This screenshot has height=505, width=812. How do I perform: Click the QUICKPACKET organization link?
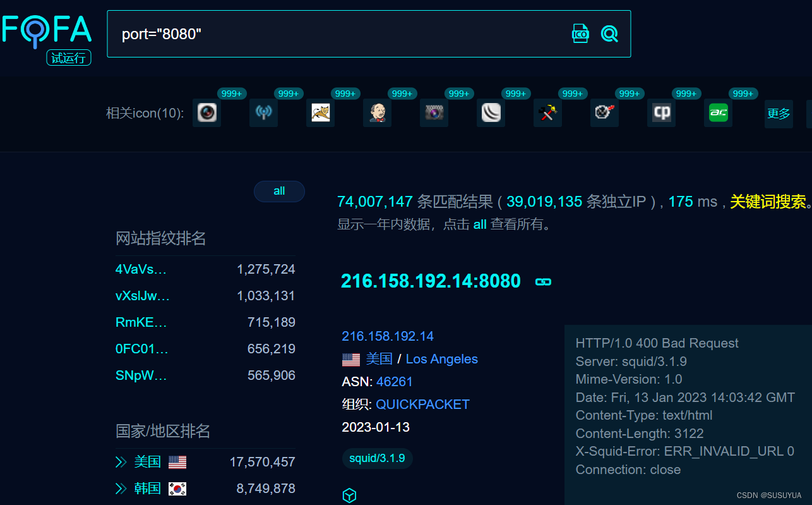(422, 405)
